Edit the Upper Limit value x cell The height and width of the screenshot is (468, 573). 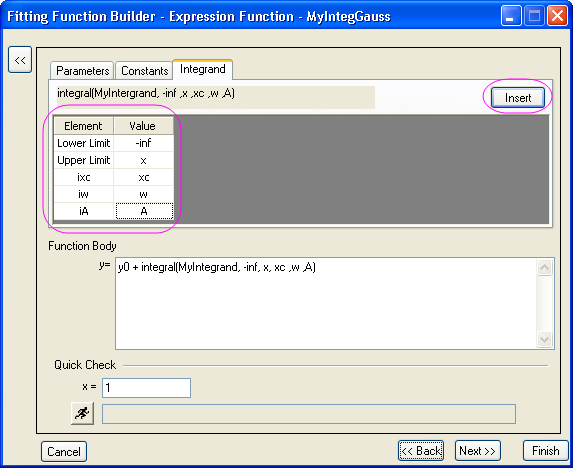[x=144, y=160]
